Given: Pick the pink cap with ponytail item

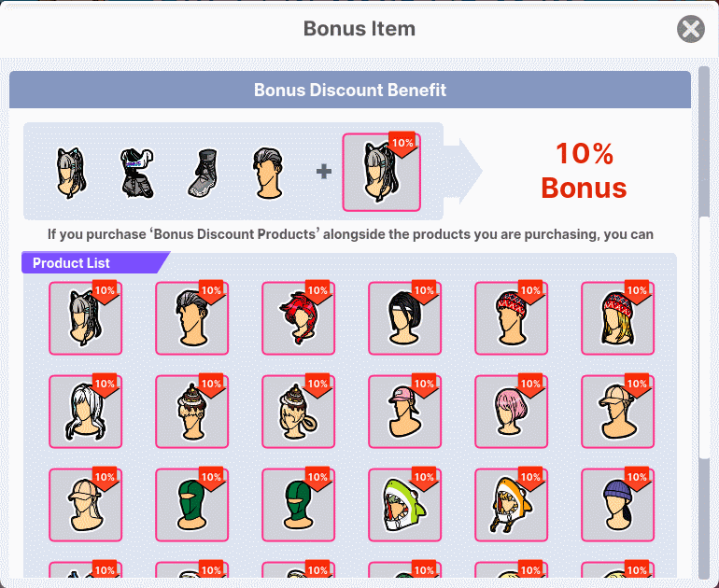Looking at the screenshot, I should 404,411.
